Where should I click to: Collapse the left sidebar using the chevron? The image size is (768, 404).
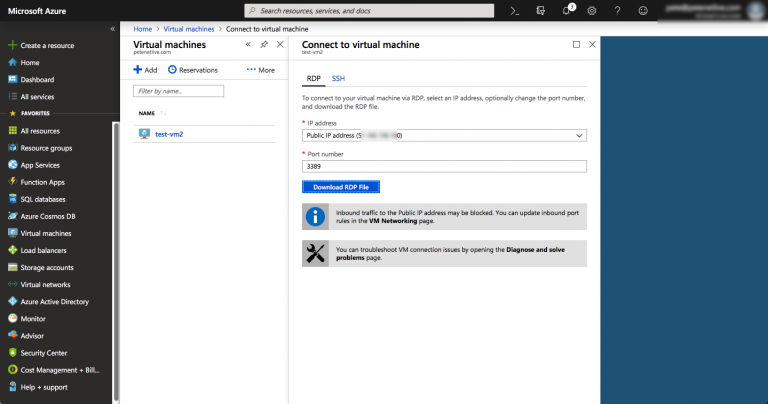[113, 29]
